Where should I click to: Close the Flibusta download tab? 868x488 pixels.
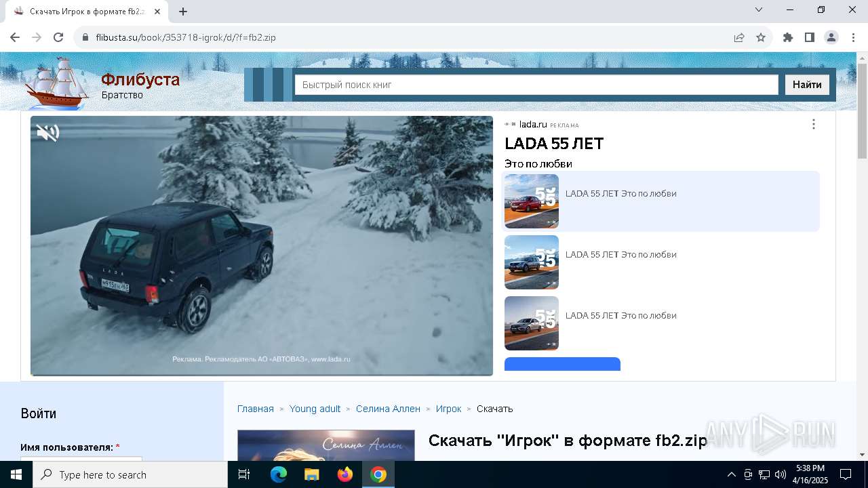pos(157,12)
